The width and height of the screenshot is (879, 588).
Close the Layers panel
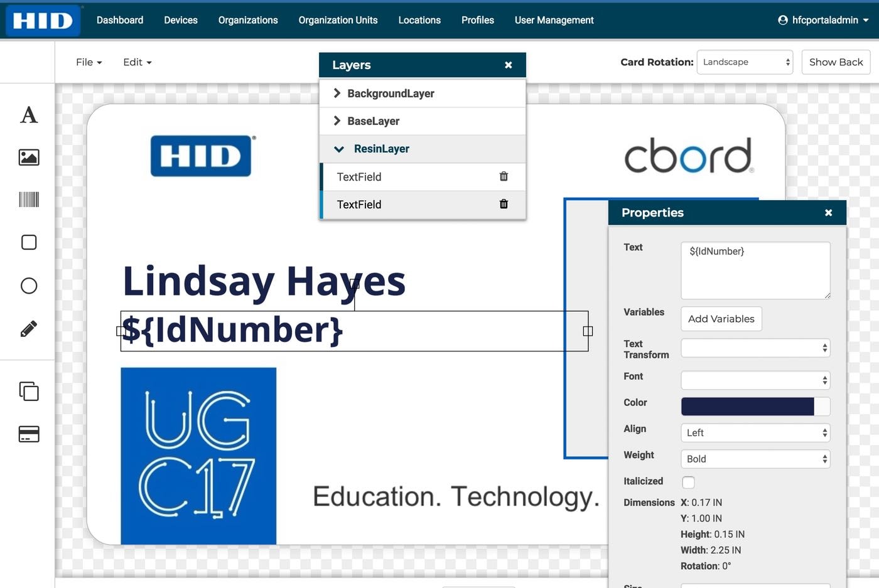[509, 65]
